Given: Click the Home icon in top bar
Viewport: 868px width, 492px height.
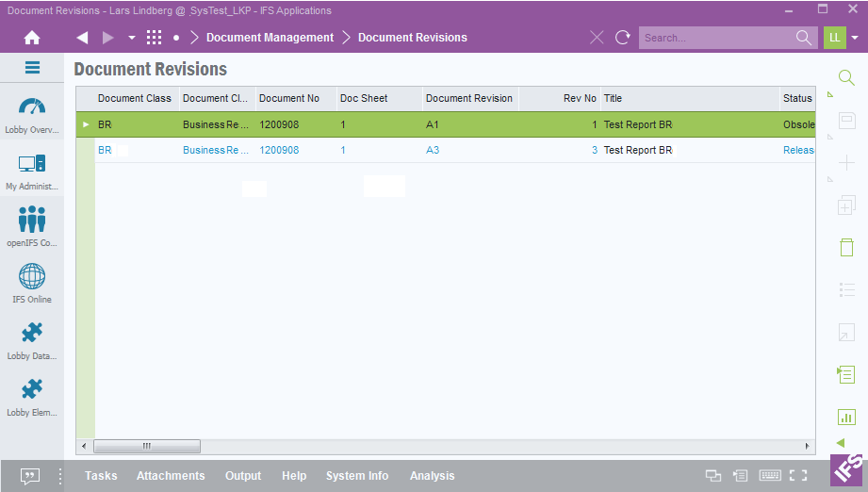Looking at the screenshot, I should pos(32,38).
